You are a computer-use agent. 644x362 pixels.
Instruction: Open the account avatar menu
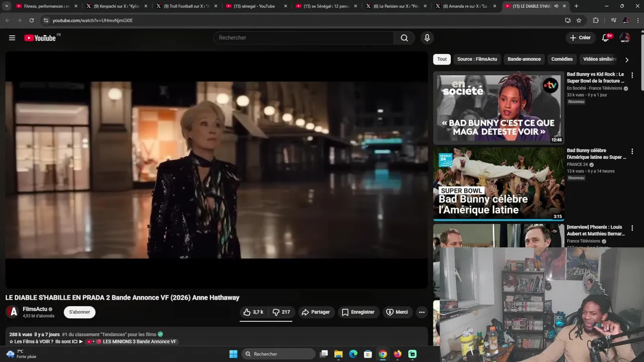pyautogui.click(x=625, y=38)
